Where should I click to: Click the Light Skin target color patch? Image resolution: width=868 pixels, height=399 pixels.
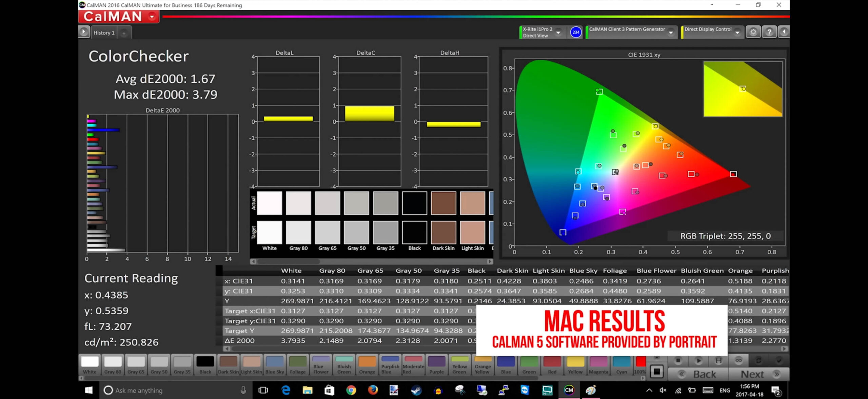tap(473, 233)
